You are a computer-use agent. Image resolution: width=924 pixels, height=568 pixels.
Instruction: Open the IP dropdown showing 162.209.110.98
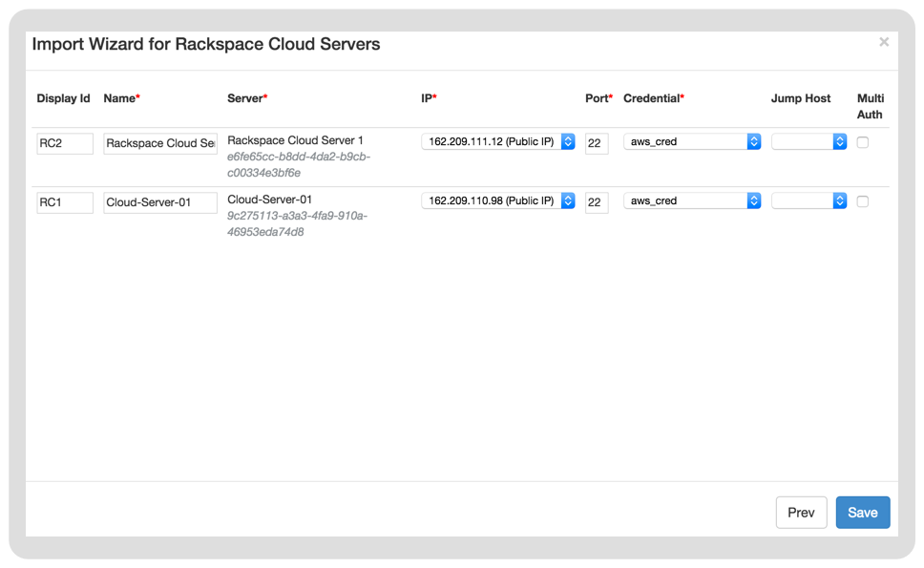tap(498, 200)
